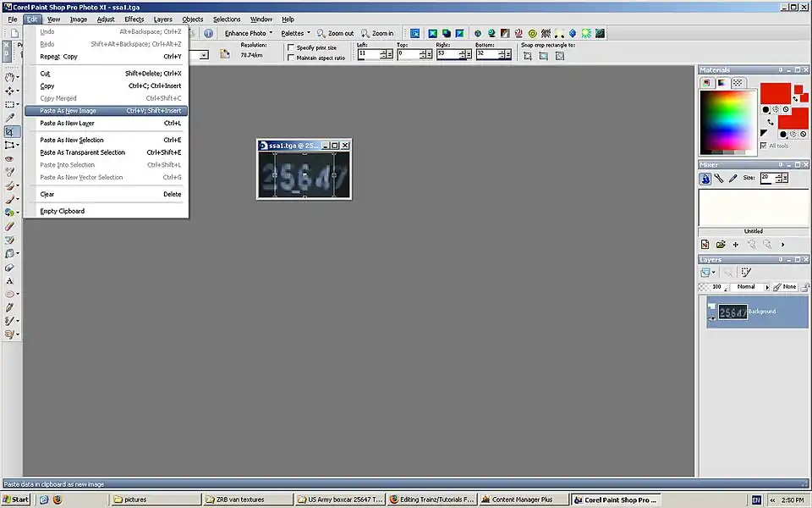Pick the Dropper tool
Image resolution: width=812 pixels, height=508 pixels.
point(10,118)
